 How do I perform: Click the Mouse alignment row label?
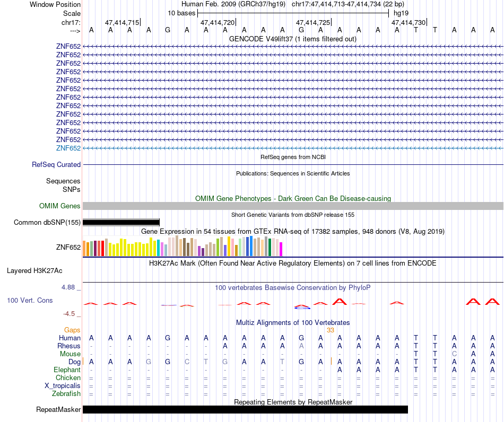pyautogui.click(x=70, y=354)
